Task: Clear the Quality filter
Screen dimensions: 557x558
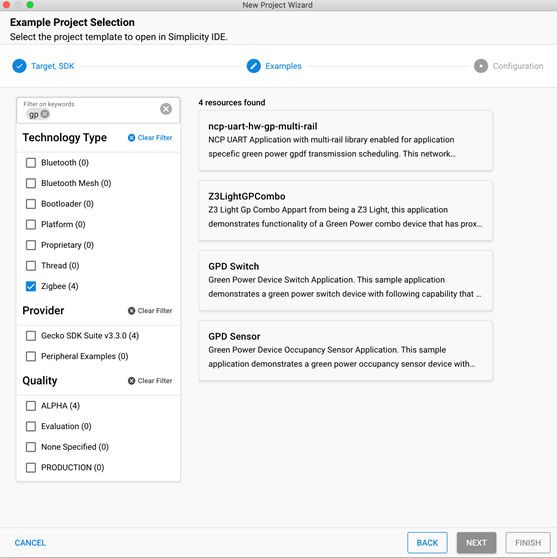Action: (150, 381)
